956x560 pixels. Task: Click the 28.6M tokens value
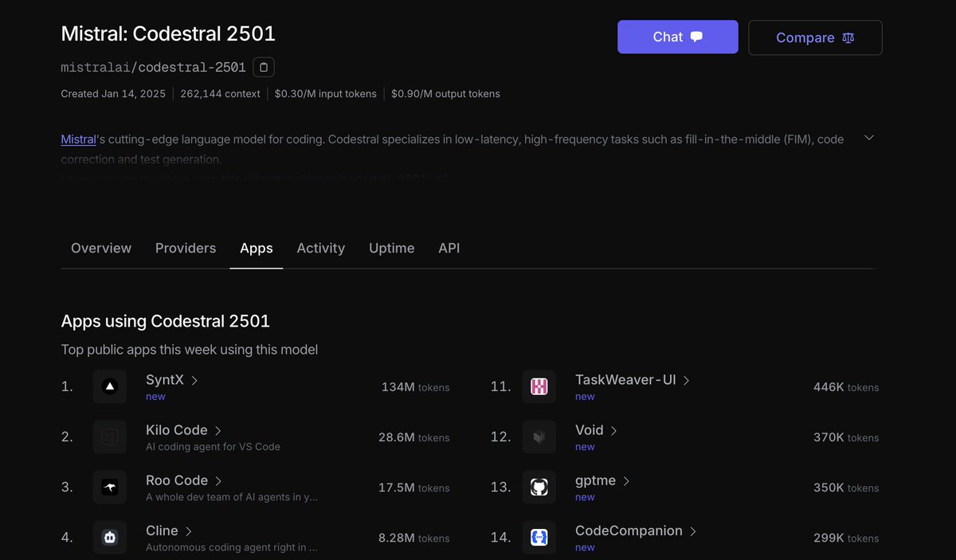point(414,437)
